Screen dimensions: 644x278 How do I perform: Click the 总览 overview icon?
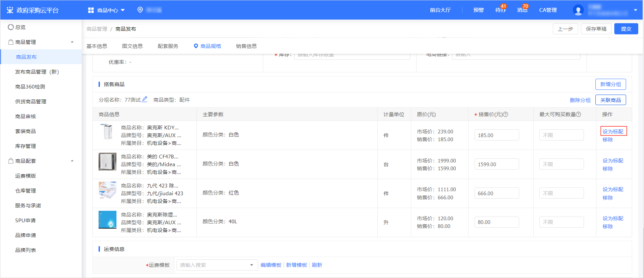tap(11, 27)
